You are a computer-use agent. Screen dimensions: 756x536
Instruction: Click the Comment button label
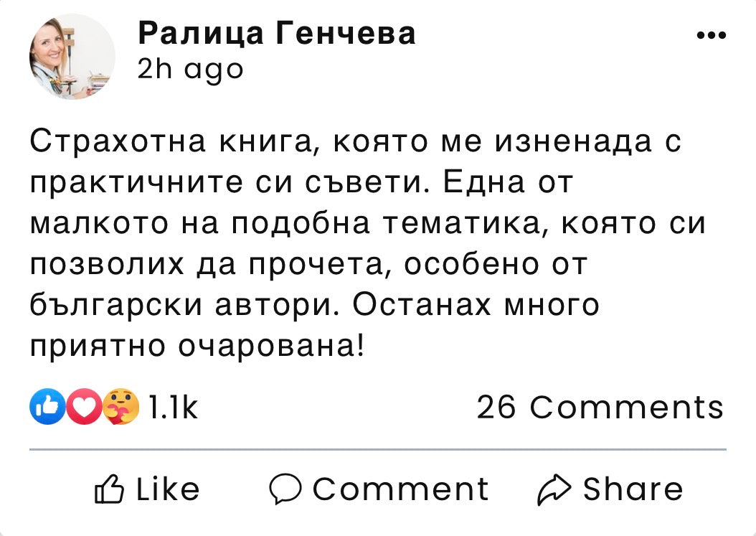[x=400, y=489]
